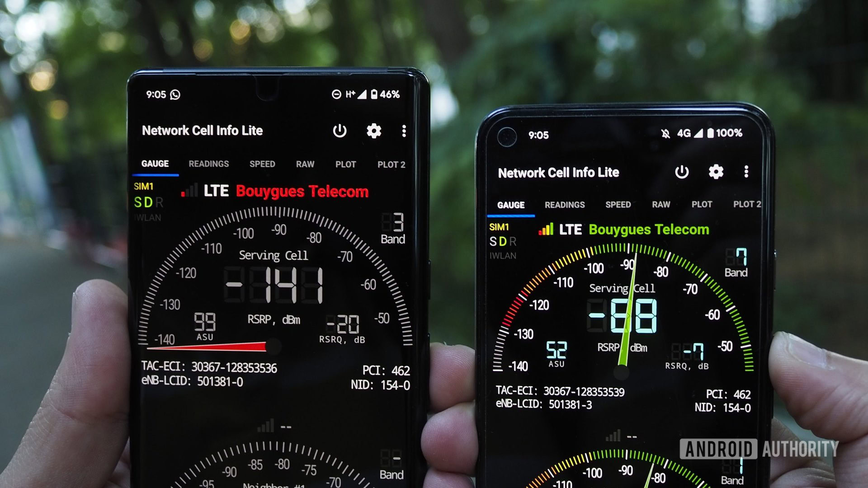Screen dimensions: 868x488
Task: Open PLOT 2 tab on right phone
Action: click(746, 205)
